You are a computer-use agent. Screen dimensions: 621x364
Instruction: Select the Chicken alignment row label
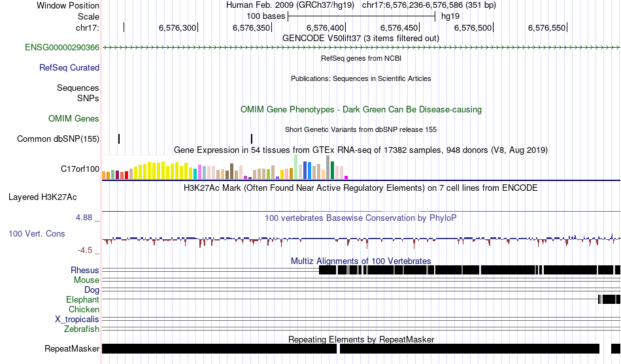[x=84, y=309]
